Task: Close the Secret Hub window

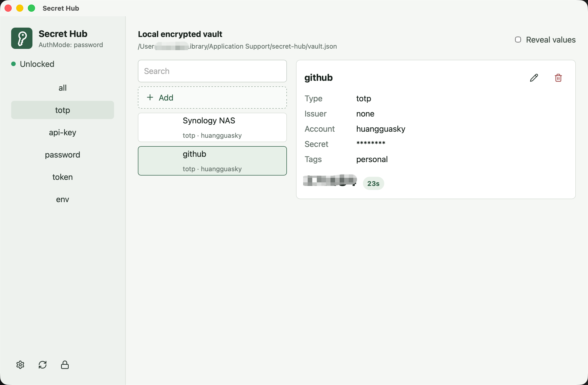Action: tap(8, 8)
